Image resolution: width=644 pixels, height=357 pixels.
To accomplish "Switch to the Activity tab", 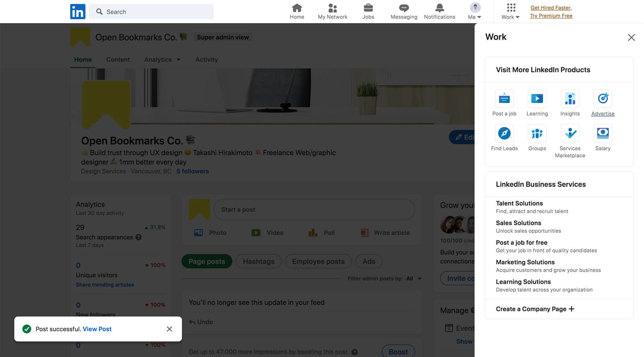I will coord(207,60).
